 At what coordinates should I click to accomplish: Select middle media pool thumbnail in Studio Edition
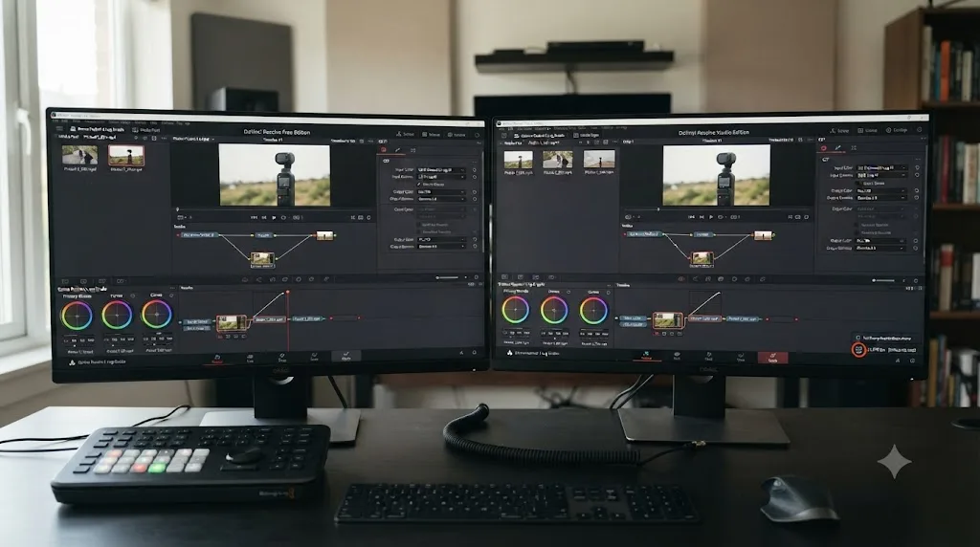[x=558, y=160]
